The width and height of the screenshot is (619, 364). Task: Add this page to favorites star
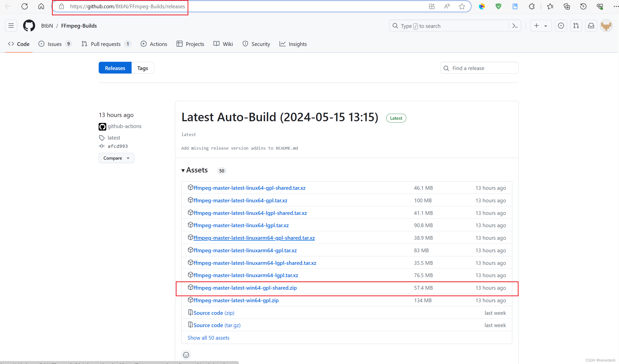[x=462, y=6]
